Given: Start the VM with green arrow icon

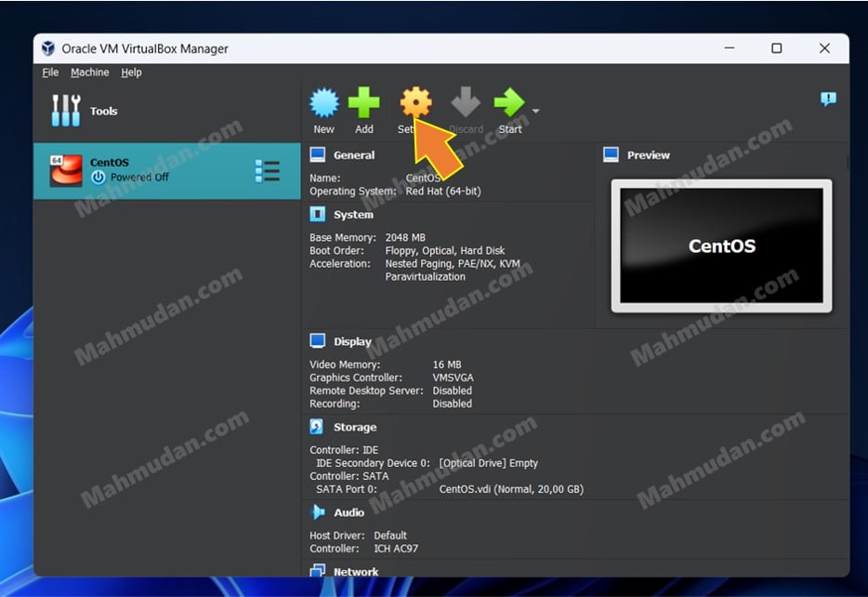Looking at the screenshot, I should [x=508, y=103].
